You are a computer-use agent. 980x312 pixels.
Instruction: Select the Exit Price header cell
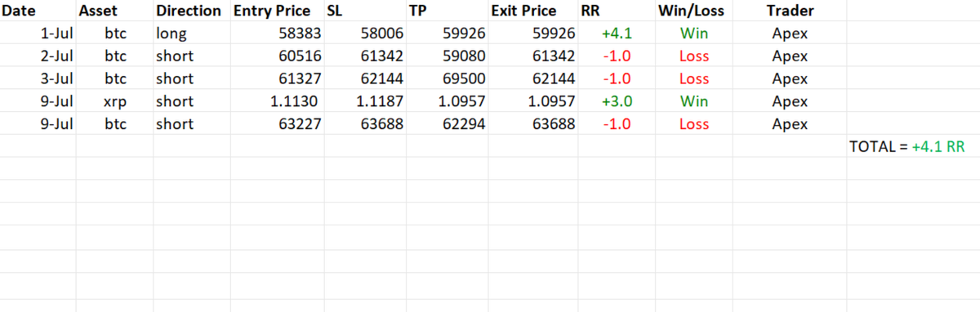click(x=533, y=11)
